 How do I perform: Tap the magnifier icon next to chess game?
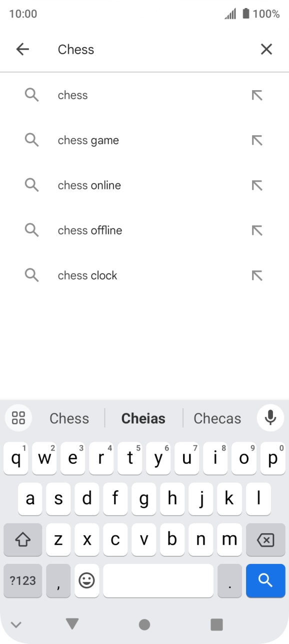click(31, 140)
